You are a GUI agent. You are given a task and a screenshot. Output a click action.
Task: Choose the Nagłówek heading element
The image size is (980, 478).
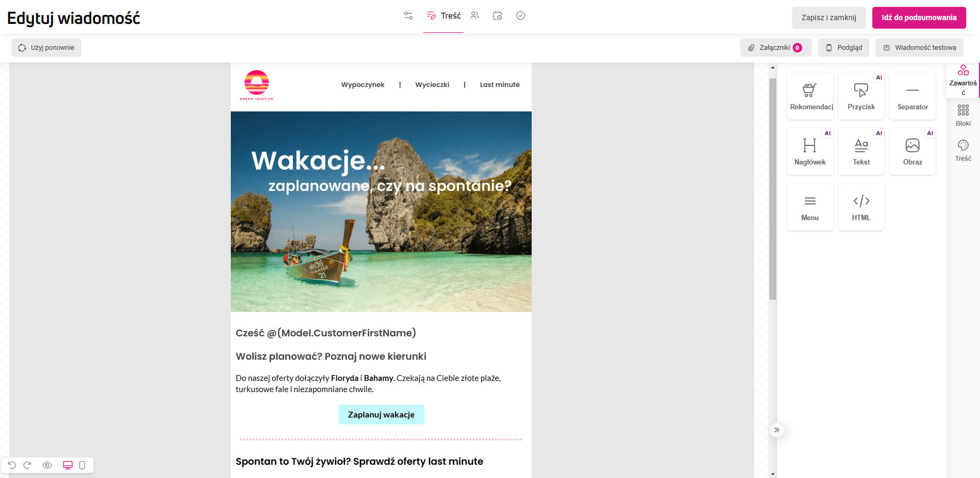[810, 152]
